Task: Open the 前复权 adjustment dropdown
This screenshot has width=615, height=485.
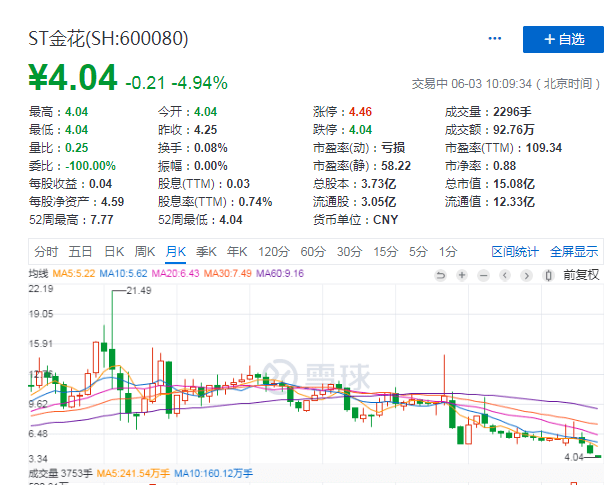Action: pos(581,275)
